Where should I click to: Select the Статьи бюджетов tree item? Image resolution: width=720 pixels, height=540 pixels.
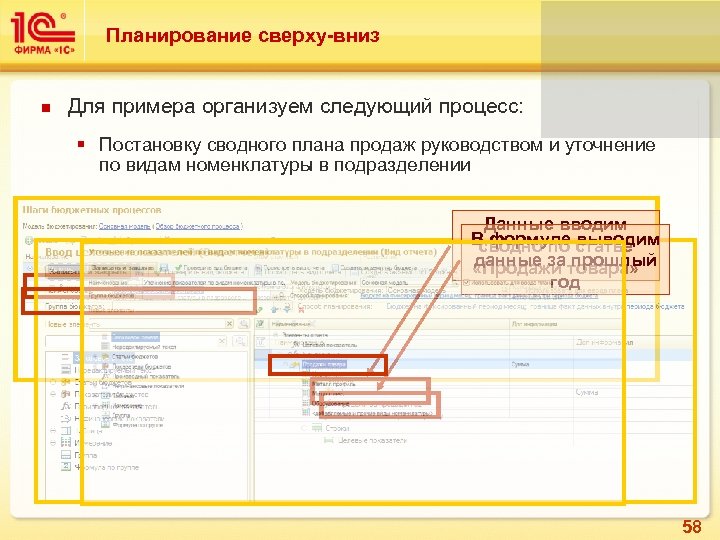(x=135, y=357)
